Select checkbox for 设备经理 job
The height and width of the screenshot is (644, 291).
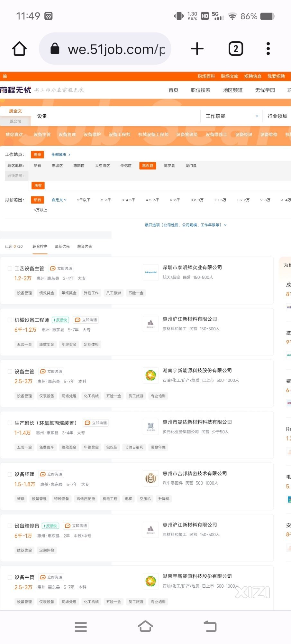(x=10, y=474)
